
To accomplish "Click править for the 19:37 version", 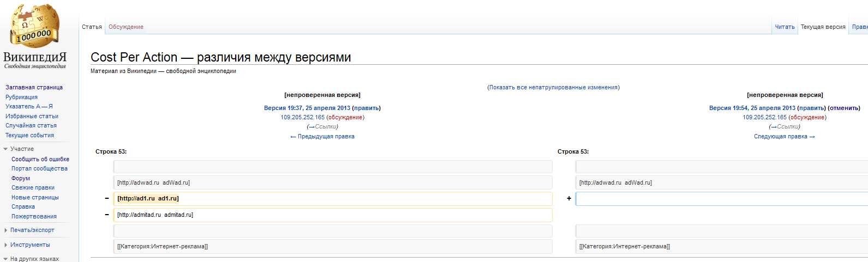I will click(x=367, y=108).
